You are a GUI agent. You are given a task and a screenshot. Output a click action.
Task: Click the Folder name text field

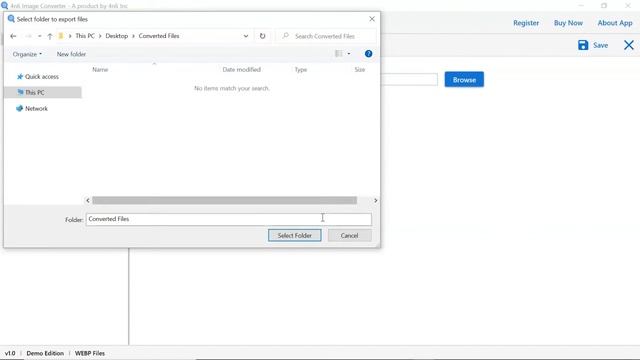pos(229,219)
